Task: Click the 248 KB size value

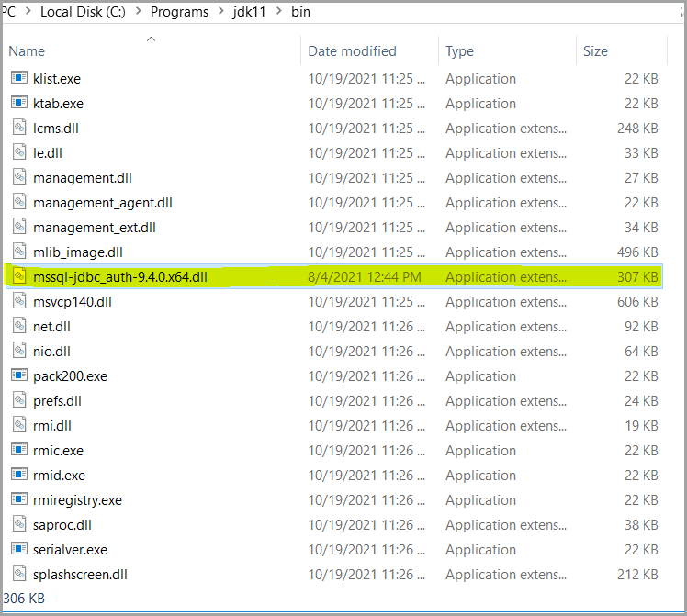Action: (x=637, y=129)
